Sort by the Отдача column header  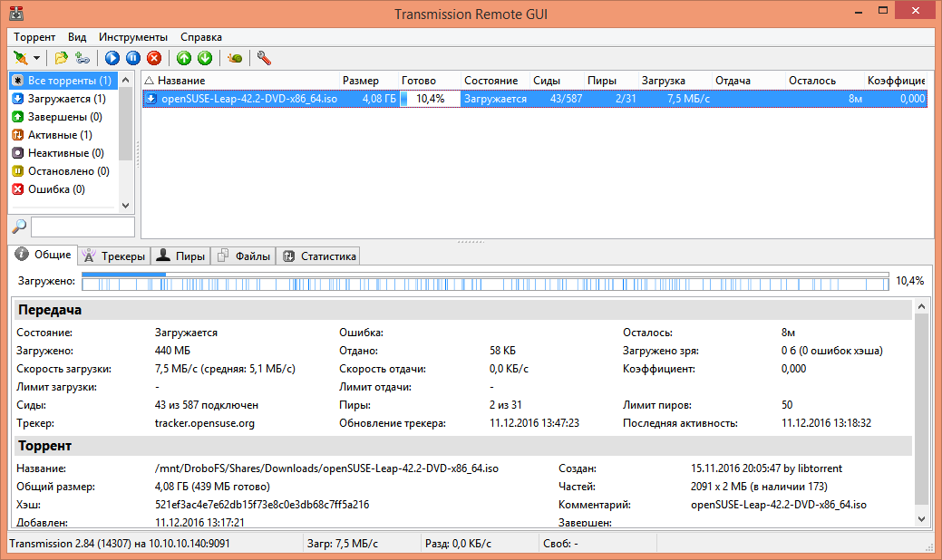[748, 81]
